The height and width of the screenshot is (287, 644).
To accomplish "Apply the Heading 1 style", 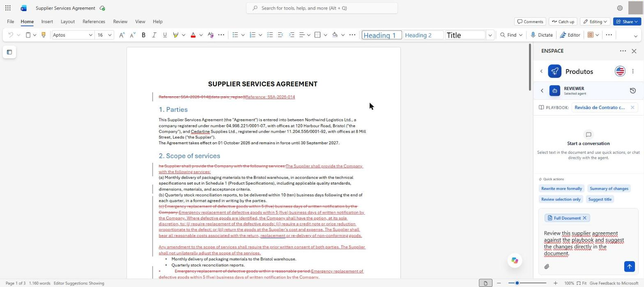I will point(382,35).
